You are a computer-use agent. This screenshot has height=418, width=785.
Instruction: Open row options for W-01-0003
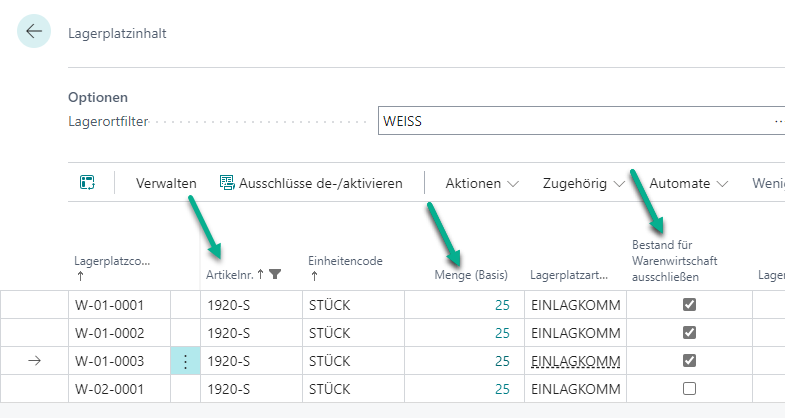[x=184, y=361]
